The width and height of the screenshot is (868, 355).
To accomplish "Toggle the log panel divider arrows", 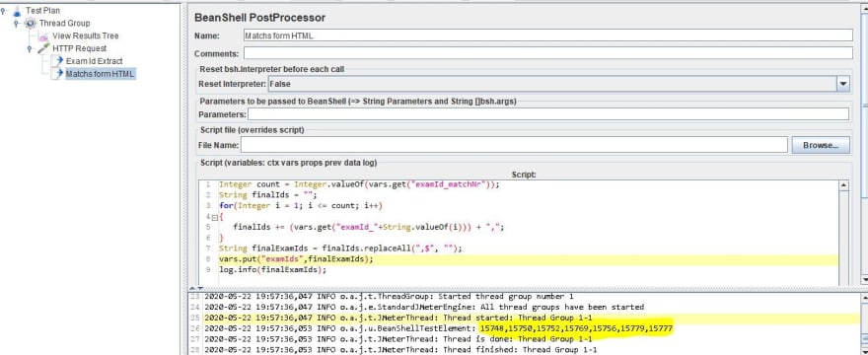I will (196, 288).
